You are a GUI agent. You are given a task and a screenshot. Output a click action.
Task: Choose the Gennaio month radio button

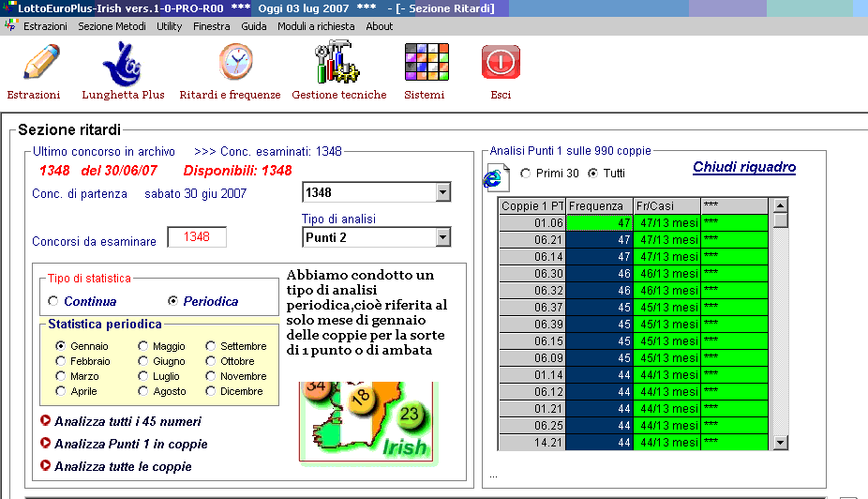tap(60, 345)
